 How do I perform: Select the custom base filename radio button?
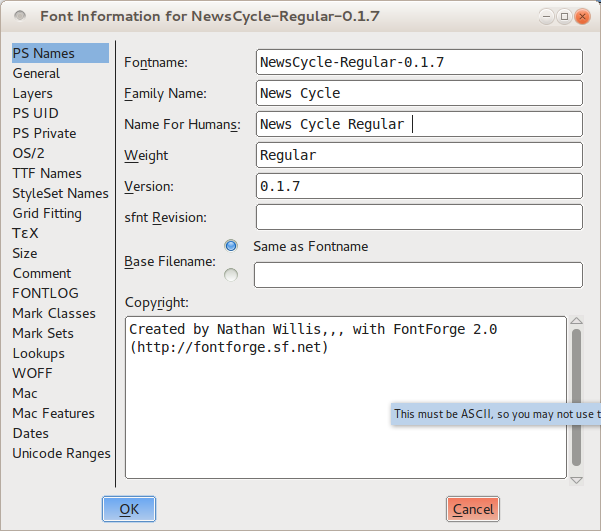tap(231, 275)
